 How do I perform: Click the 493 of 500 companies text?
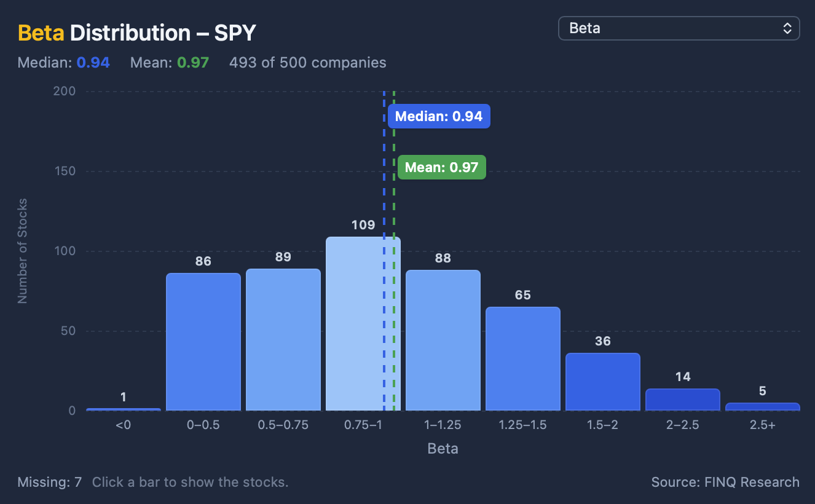pos(308,63)
